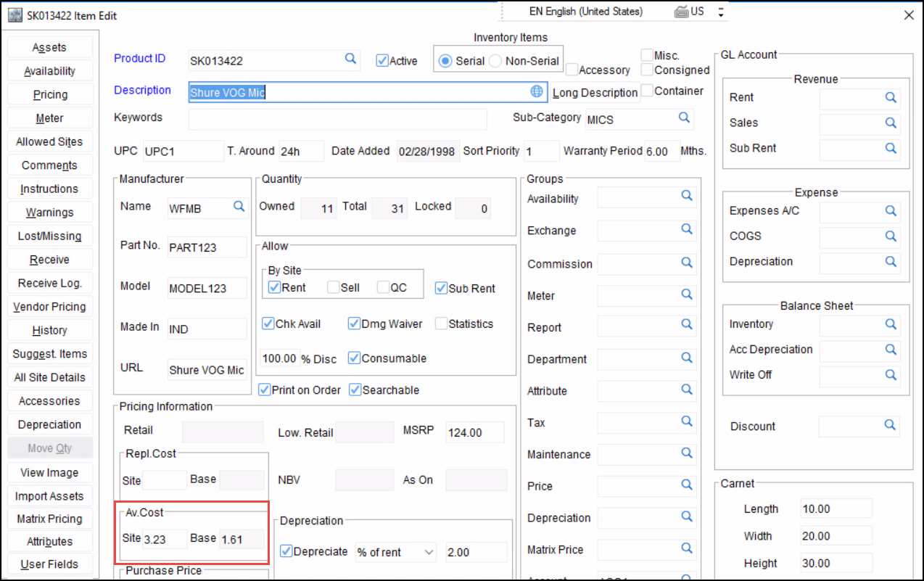Open Maintenance group lookup icon

(x=687, y=453)
